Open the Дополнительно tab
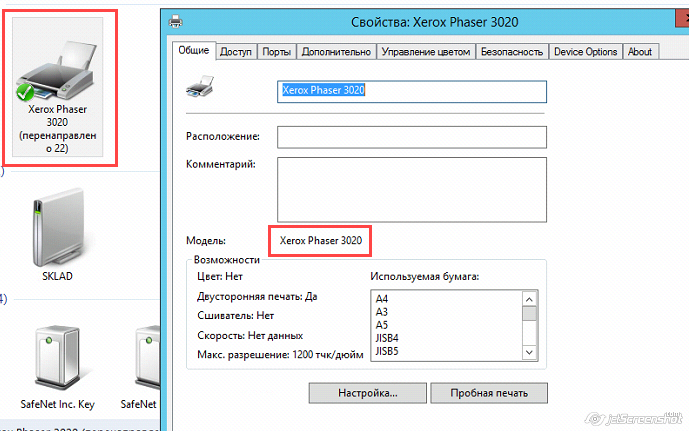689x431 pixels. 333,52
